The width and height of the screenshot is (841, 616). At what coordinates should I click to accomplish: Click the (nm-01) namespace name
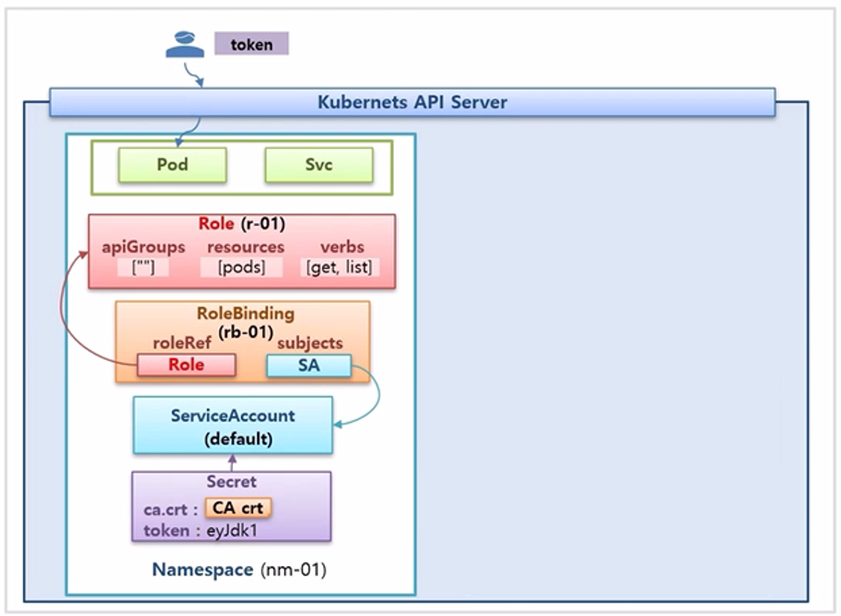pyautogui.click(x=294, y=570)
